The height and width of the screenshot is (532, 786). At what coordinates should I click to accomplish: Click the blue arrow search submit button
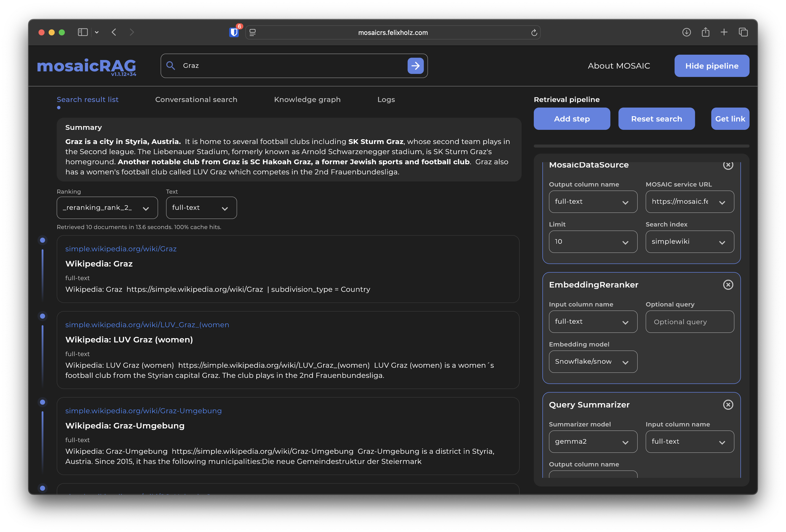tap(415, 66)
